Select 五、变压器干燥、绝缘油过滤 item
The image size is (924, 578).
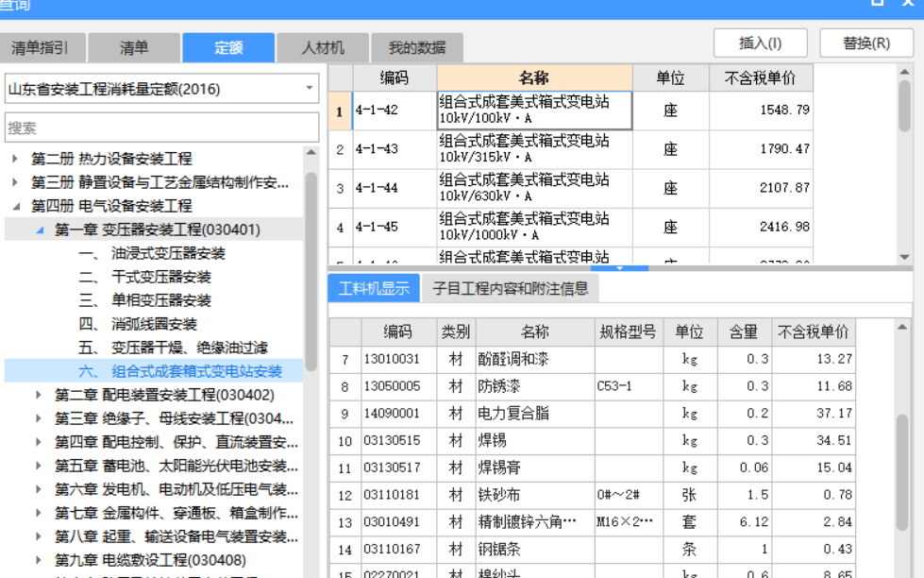coord(174,348)
